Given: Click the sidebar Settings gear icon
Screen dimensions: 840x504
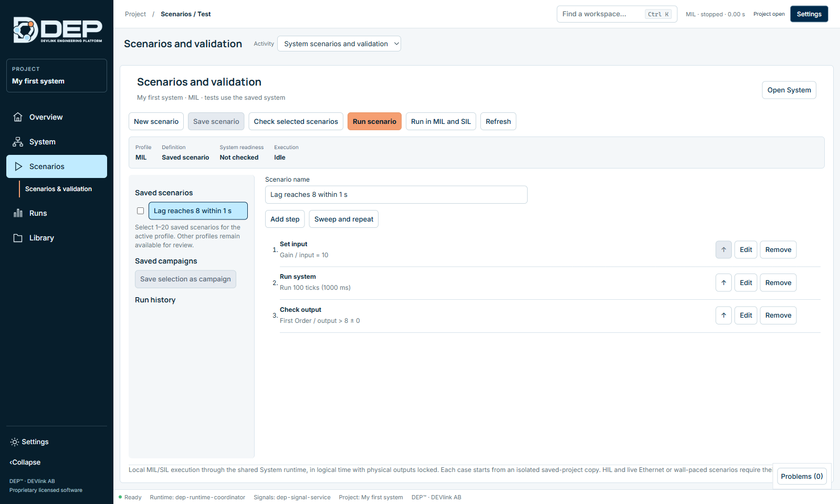Looking at the screenshot, I should click(x=15, y=442).
